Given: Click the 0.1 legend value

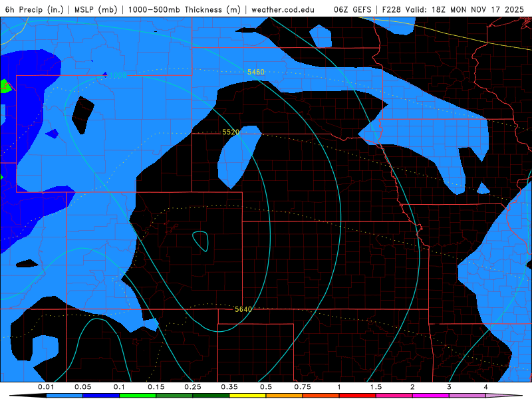Looking at the screenshot, I should coord(119,387).
